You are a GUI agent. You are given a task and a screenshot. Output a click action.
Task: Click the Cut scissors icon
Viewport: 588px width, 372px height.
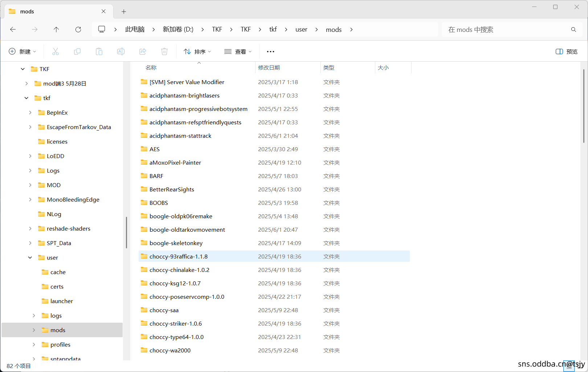[x=56, y=51]
